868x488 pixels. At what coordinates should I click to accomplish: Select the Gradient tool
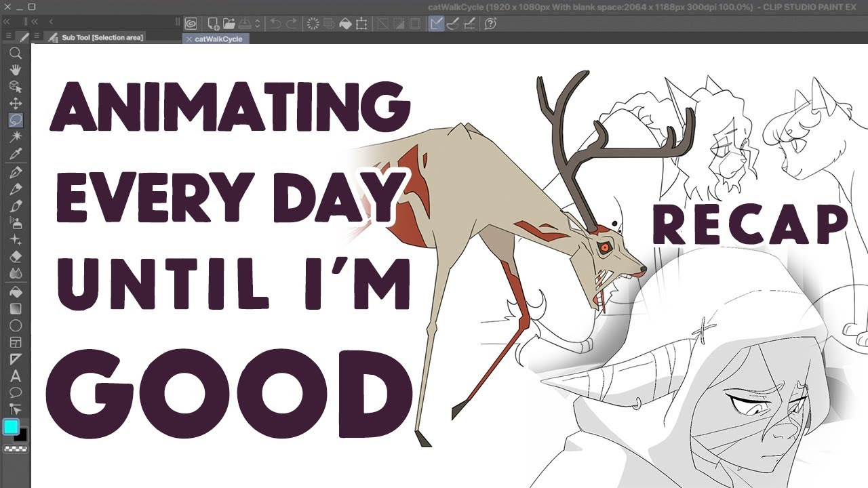15,309
